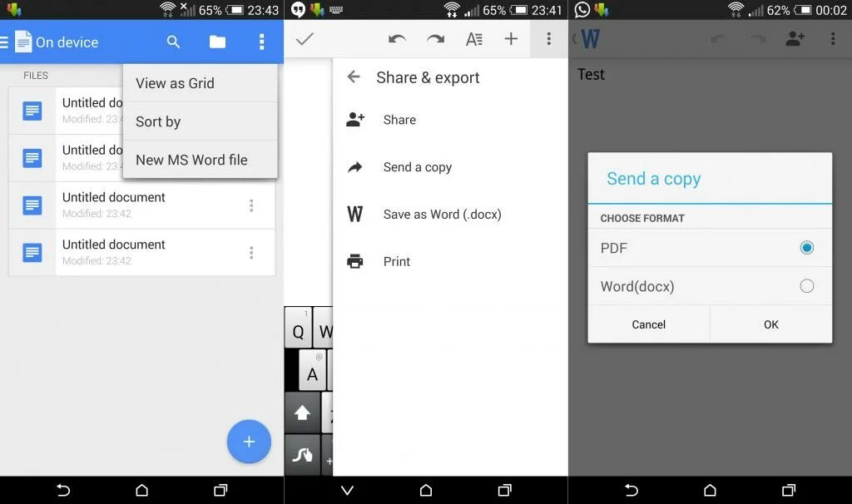Click the redo arrow in the editor toolbar
This screenshot has width=852, height=504.
coord(436,38)
